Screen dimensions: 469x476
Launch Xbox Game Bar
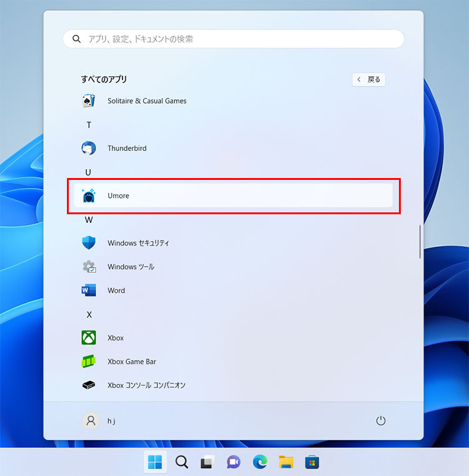click(131, 362)
